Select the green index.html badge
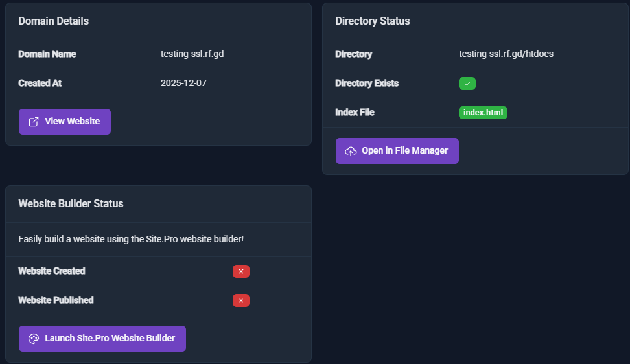630x364 pixels. (x=483, y=113)
